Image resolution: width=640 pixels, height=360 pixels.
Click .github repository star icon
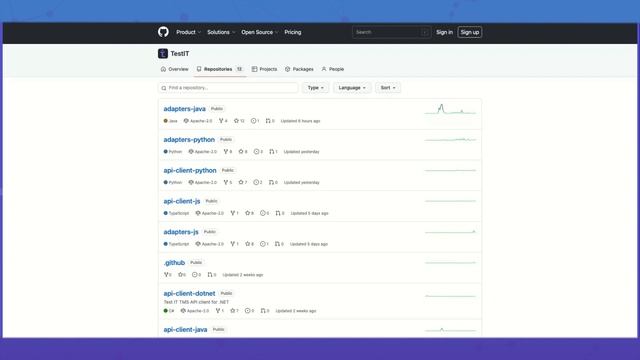tap(180, 275)
